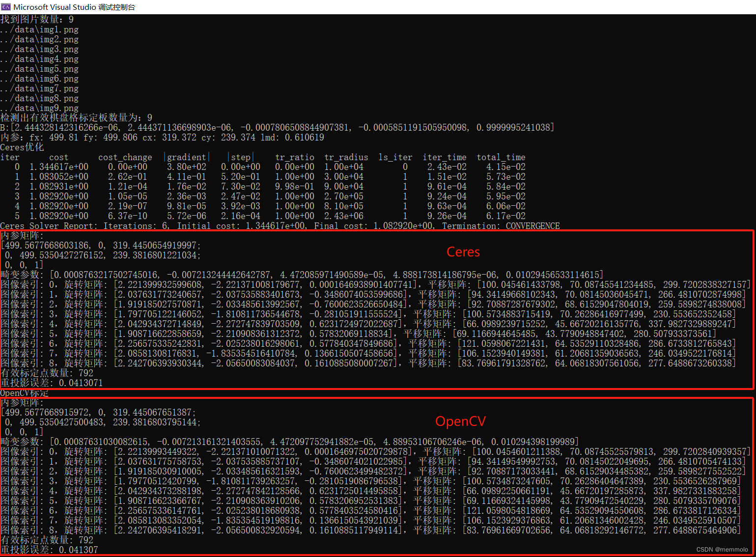Select the '../data\img9.png' line

coord(39,108)
